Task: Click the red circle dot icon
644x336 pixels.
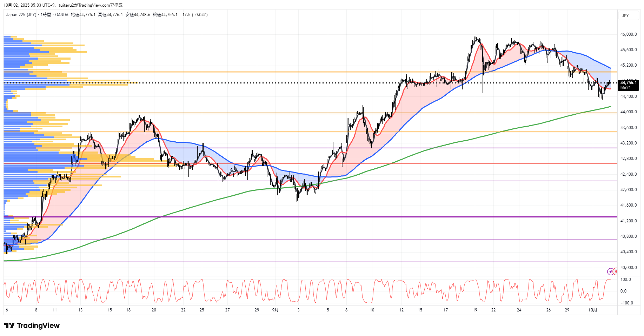Action: 616,271
